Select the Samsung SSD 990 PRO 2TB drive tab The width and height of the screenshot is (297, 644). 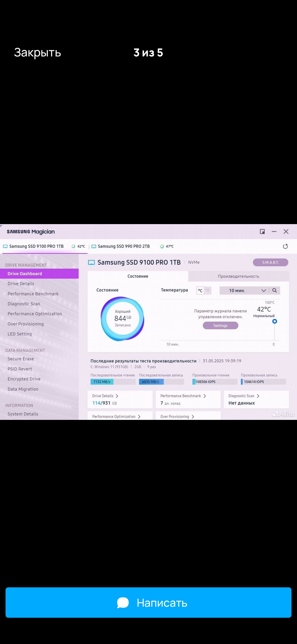[x=133, y=246]
